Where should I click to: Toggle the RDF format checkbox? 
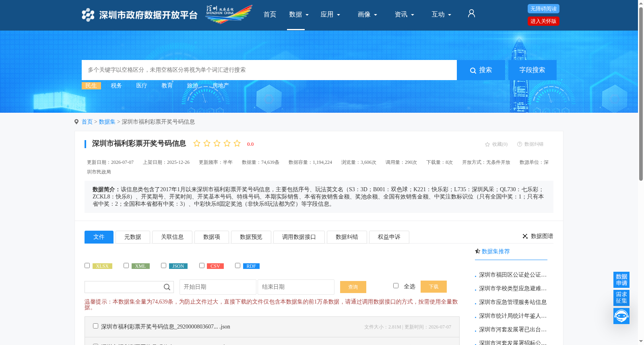tap(237, 265)
